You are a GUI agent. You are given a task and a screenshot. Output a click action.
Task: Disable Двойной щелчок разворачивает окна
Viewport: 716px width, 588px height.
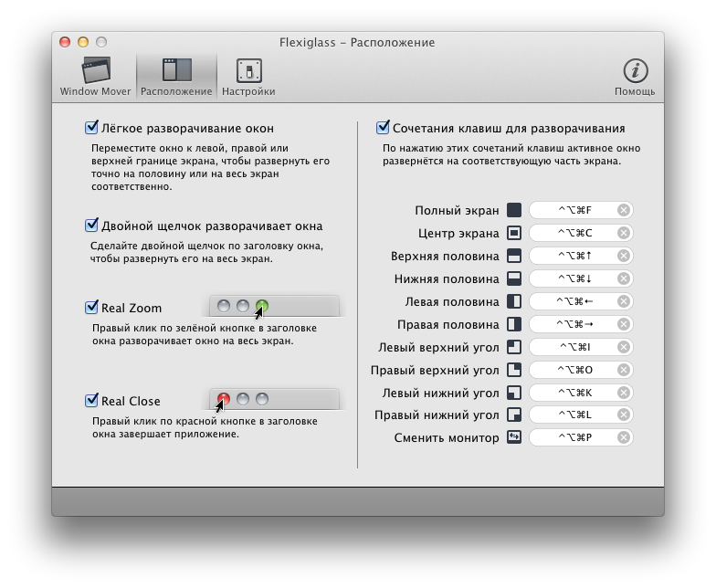click(x=91, y=226)
